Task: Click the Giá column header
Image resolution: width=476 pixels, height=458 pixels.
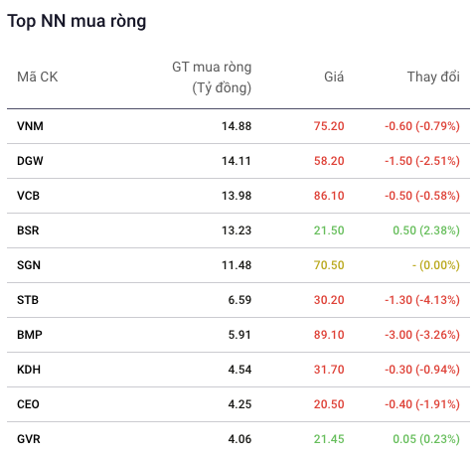Action: coord(334,76)
